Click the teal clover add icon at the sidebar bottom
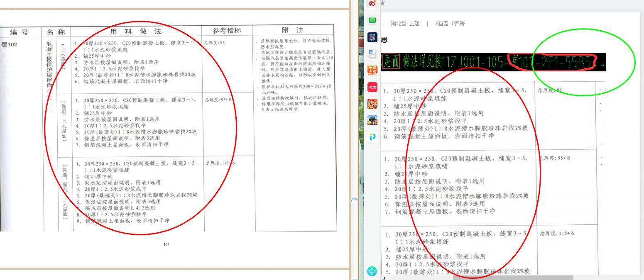644x280 pixels. point(372,272)
